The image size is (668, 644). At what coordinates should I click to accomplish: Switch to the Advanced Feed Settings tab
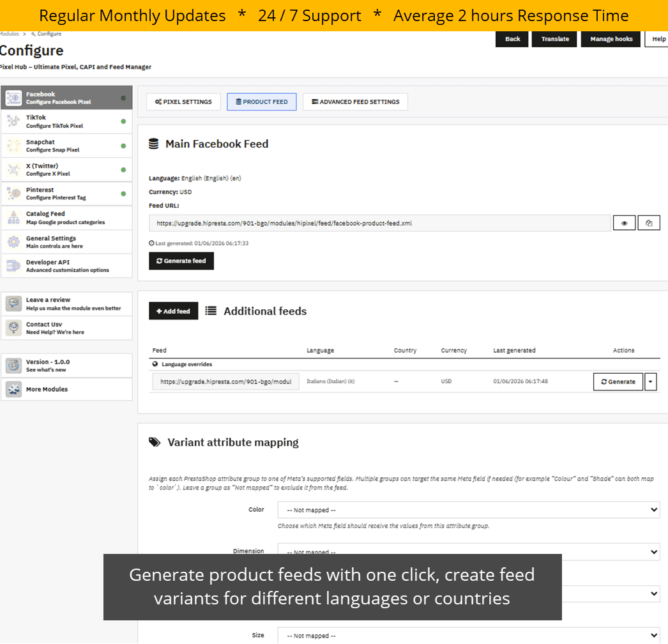(355, 102)
